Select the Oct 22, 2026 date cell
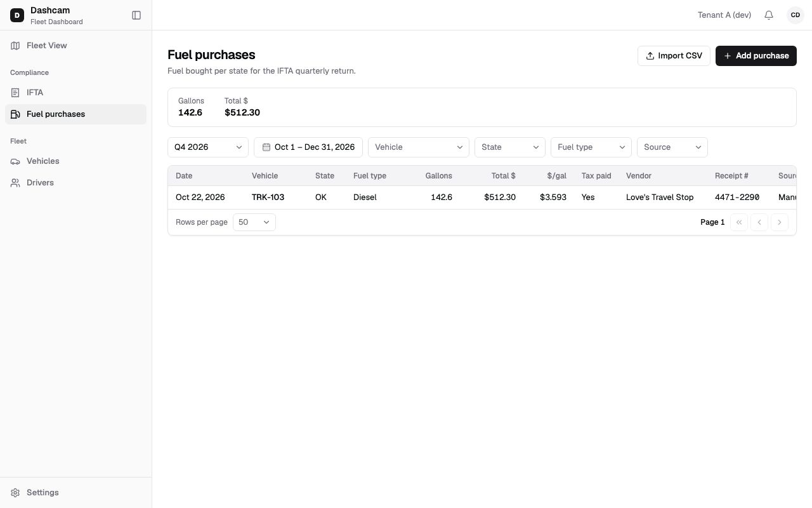812x508 pixels. (x=200, y=197)
